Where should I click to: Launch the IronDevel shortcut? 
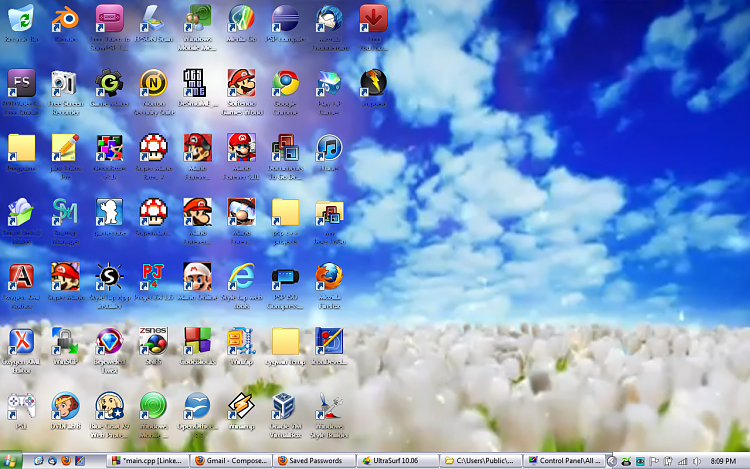(330, 341)
